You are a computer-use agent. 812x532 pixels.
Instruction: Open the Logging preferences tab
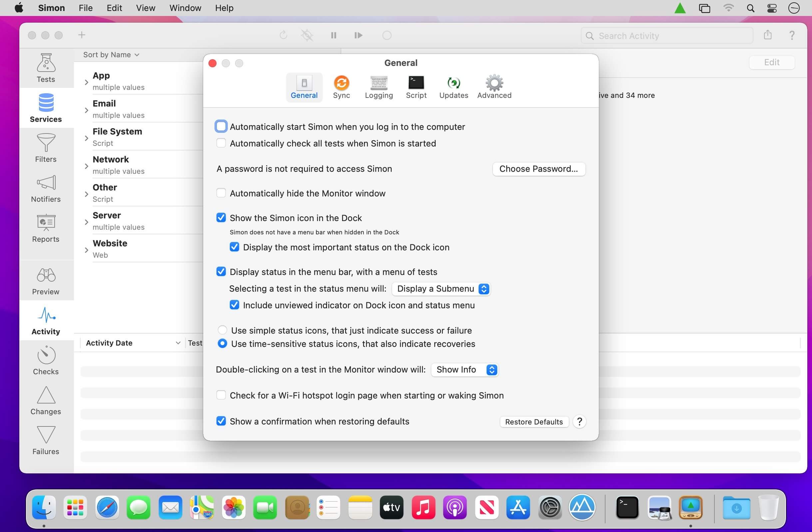(379, 87)
